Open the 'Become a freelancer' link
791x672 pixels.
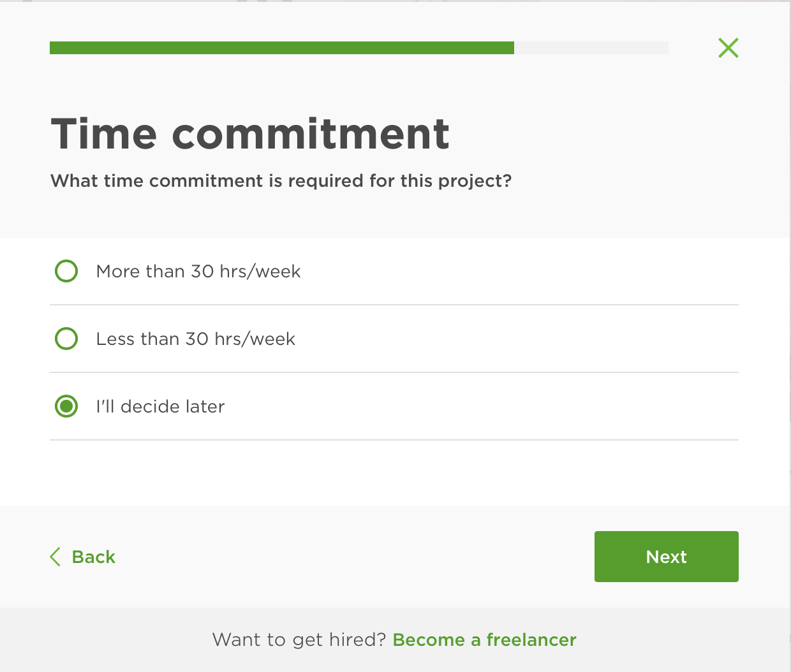(484, 640)
